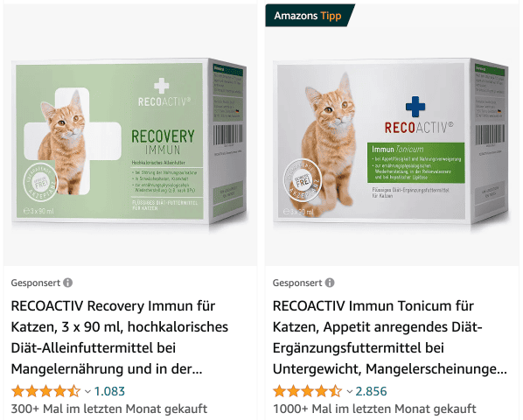Open RECOACTIV Immun Tonicum product title

pyautogui.click(x=389, y=337)
